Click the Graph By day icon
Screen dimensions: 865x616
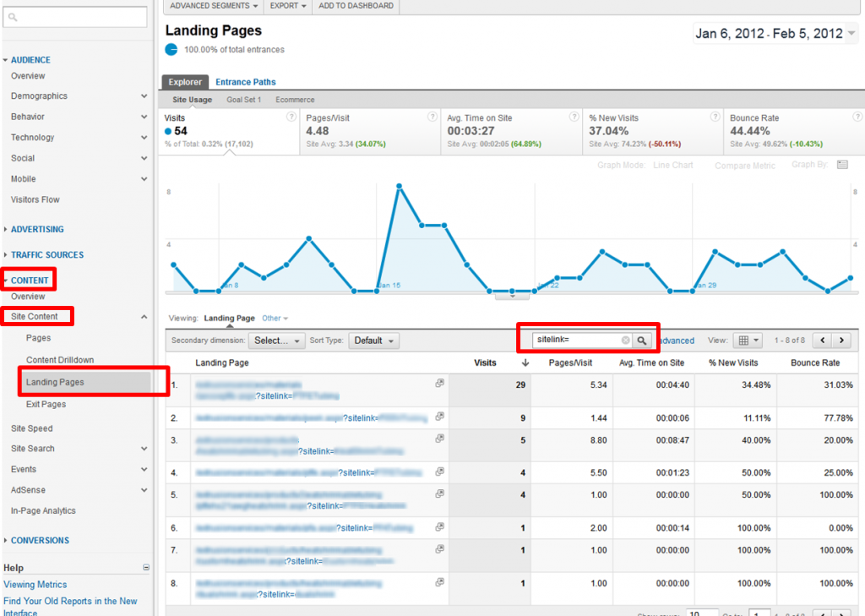841,165
